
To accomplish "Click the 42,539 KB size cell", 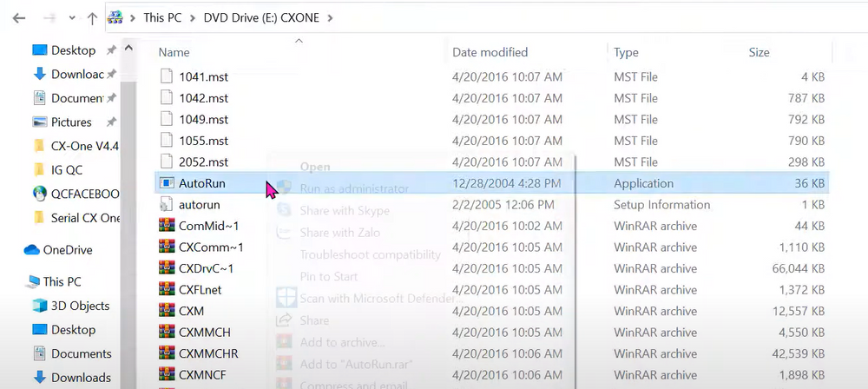I will pyautogui.click(x=799, y=353).
